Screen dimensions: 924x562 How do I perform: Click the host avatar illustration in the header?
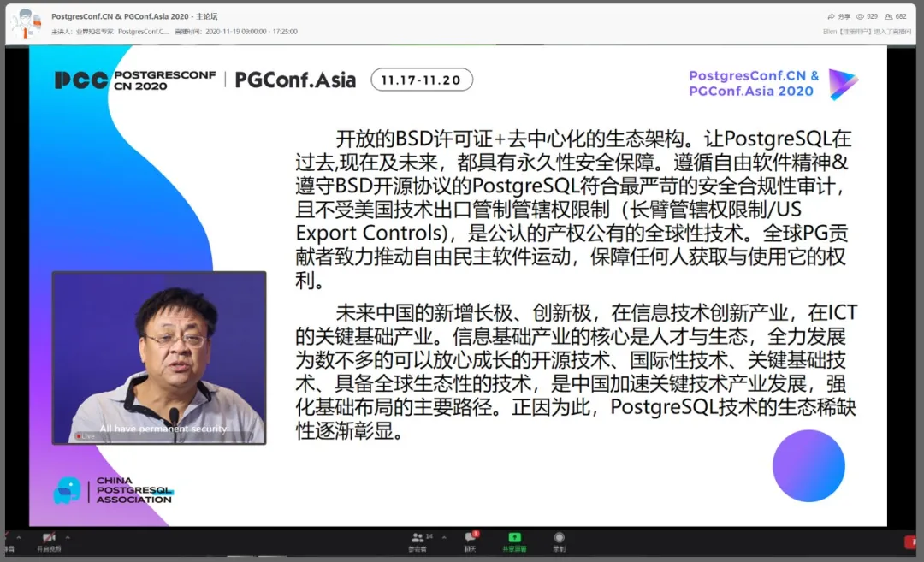[x=27, y=24]
